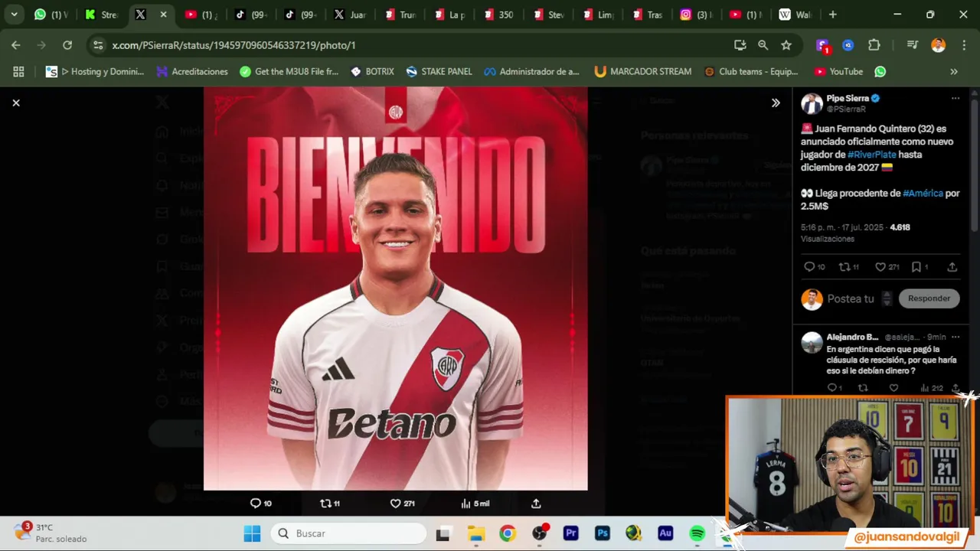Click the repost icon below the photo
This screenshot has width=980, height=551.
tap(325, 503)
